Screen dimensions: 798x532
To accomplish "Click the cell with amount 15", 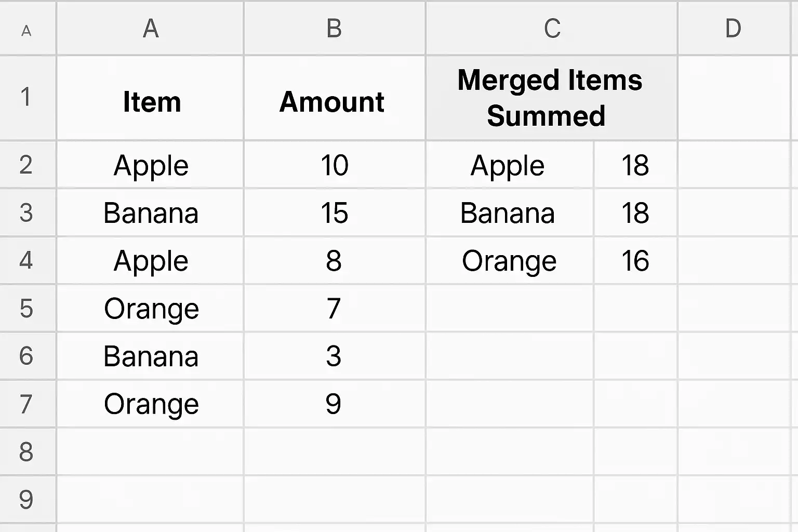I will pyautogui.click(x=334, y=213).
